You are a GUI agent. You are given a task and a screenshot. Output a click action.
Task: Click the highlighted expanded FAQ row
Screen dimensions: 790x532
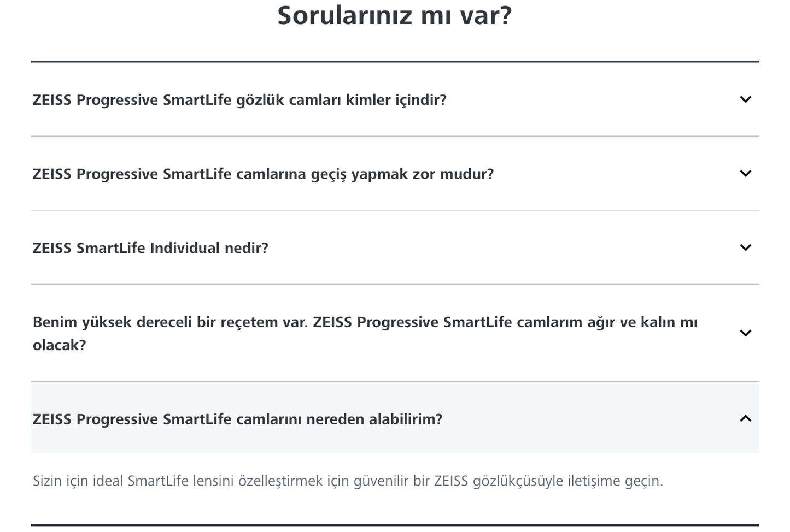pos(395,419)
